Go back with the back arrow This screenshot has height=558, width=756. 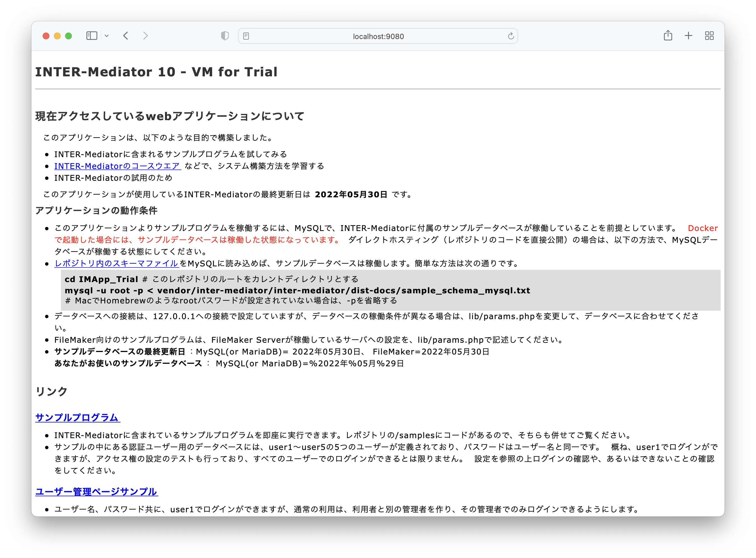tap(126, 36)
